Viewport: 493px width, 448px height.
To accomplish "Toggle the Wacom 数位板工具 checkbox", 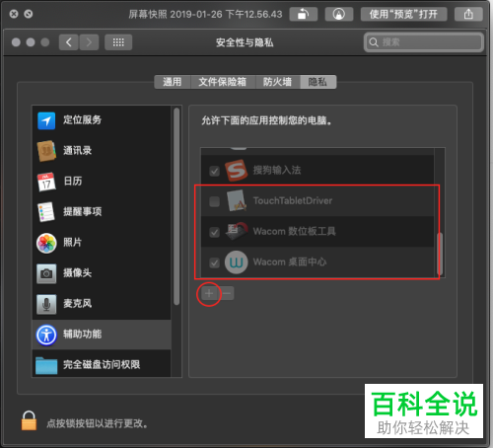I will tap(214, 232).
